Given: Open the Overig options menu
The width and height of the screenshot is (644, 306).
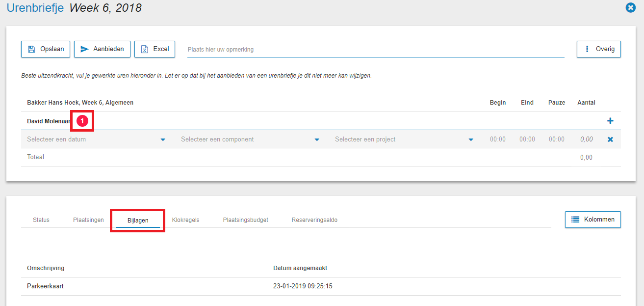Looking at the screenshot, I should (598, 49).
